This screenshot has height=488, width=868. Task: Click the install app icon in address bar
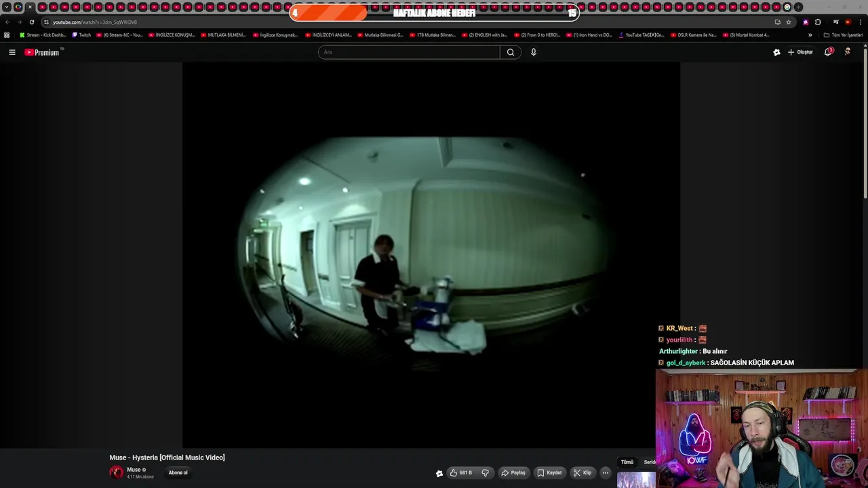[x=777, y=22]
